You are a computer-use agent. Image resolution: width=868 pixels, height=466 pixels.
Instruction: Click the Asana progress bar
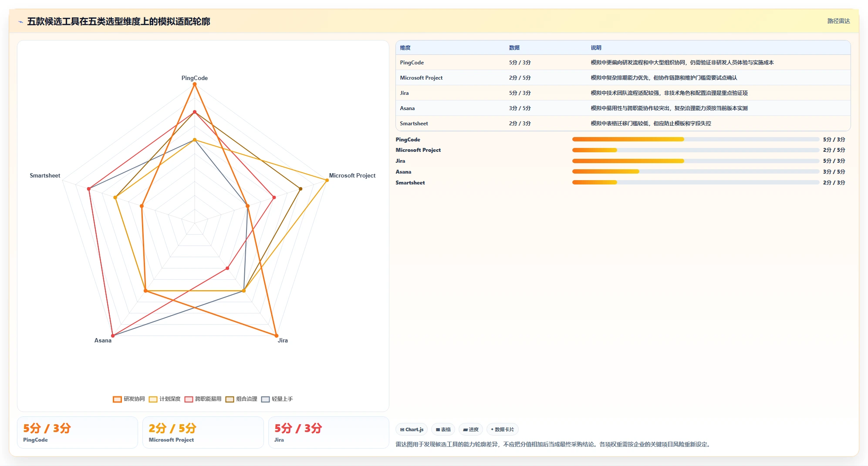[x=696, y=171]
